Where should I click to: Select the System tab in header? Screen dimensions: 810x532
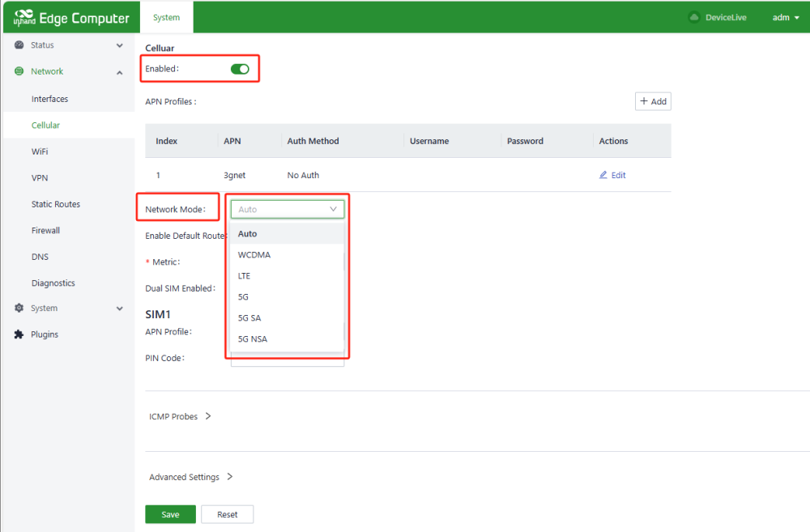pyautogui.click(x=167, y=17)
